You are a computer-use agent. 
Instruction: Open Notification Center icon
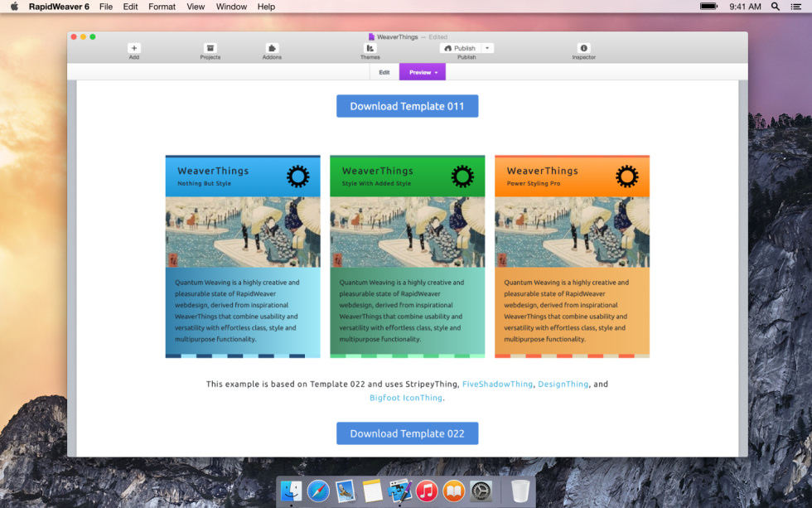point(796,6)
